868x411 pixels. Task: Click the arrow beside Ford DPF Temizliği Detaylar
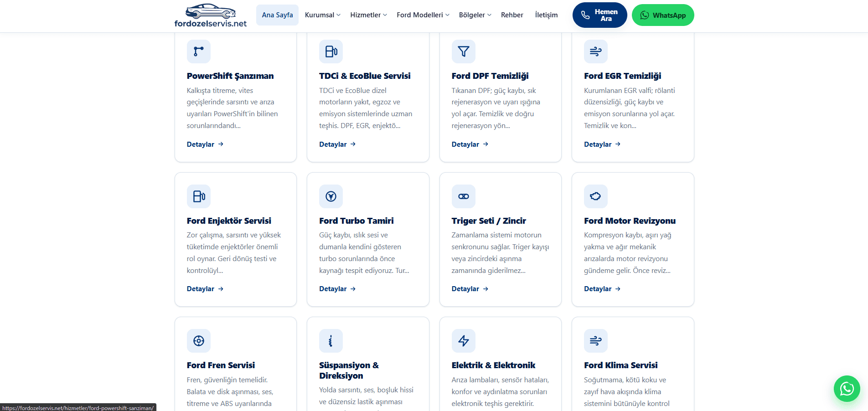pyautogui.click(x=486, y=144)
